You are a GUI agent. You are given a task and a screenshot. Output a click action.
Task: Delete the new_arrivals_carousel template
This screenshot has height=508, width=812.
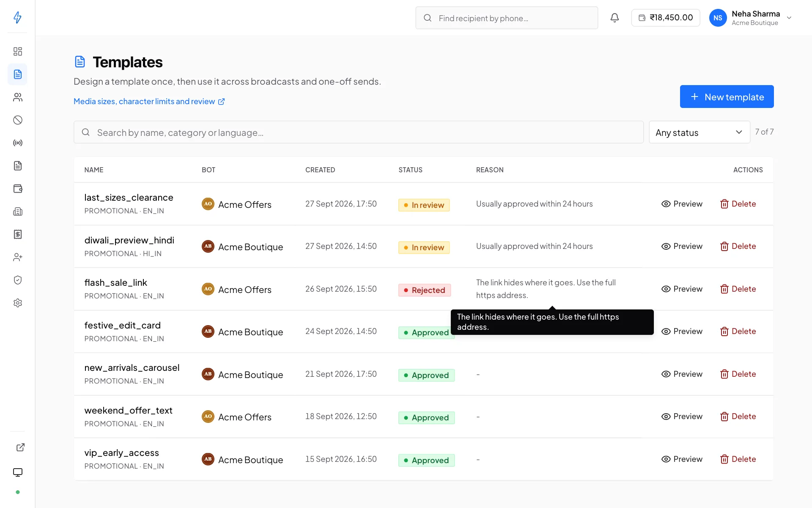pos(738,374)
